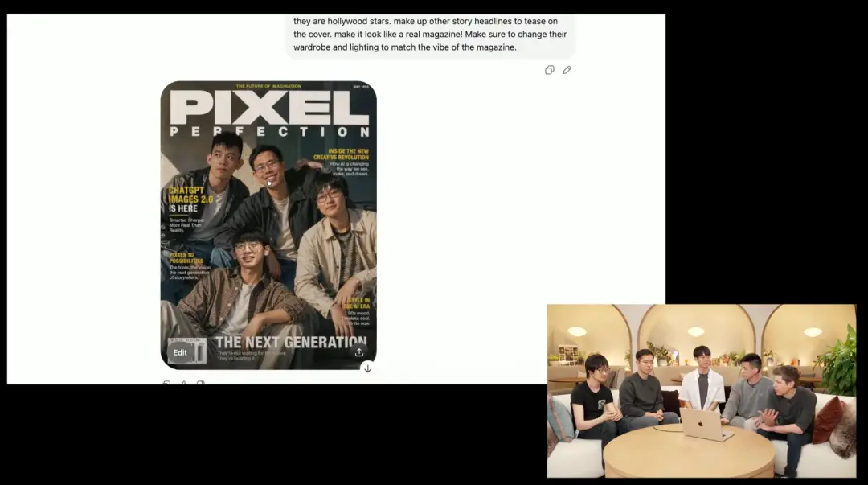Click the 'Style in the AI Era' headline
Screen dimensions: 868x485
tap(355, 302)
